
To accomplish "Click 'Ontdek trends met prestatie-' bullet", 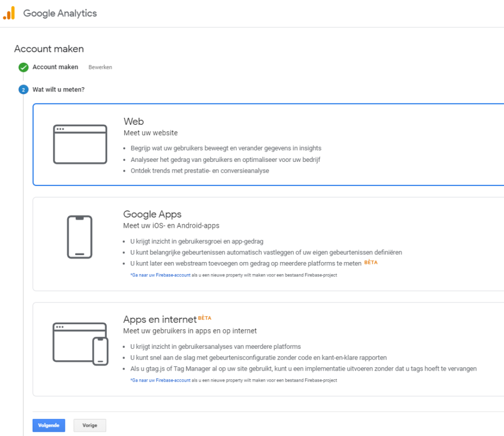I will point(200,171).
